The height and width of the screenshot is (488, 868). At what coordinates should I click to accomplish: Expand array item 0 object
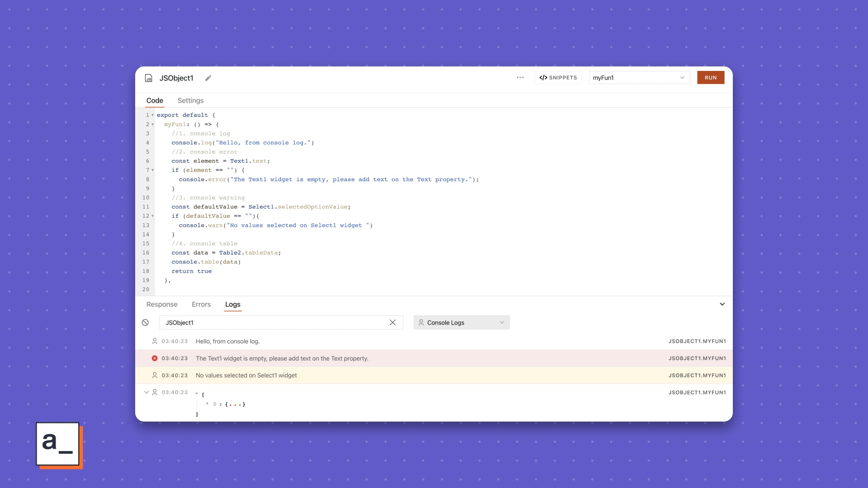207,404
